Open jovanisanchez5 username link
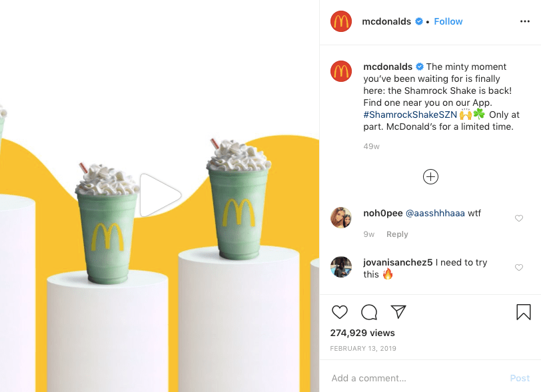This screenshot has width=541, height=392. click(x=398, y=262)
